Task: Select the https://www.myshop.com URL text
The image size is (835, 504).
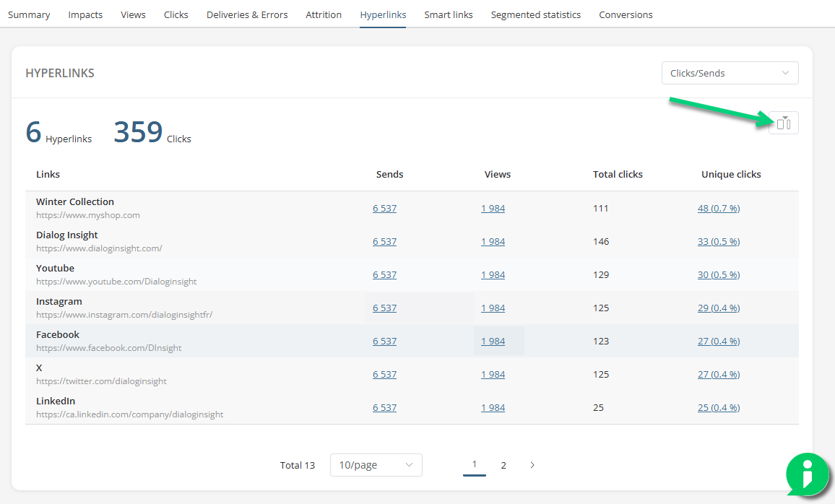Action: (88, 215)
